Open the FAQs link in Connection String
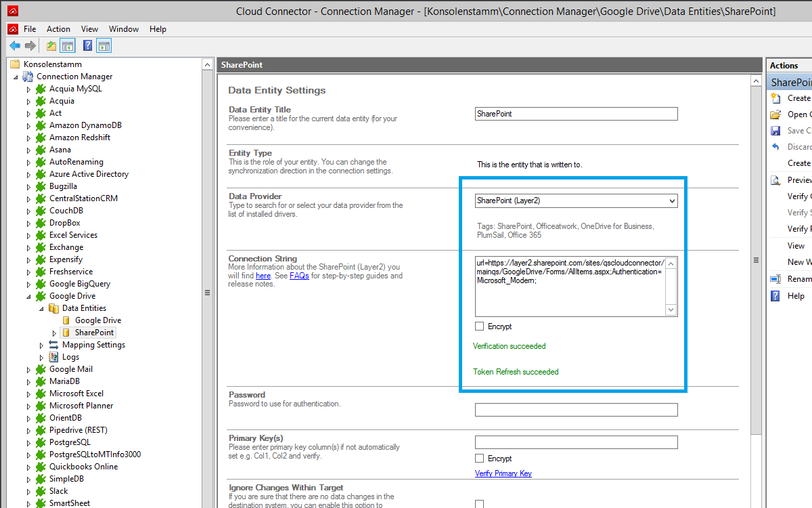 [x=299, y=276]
